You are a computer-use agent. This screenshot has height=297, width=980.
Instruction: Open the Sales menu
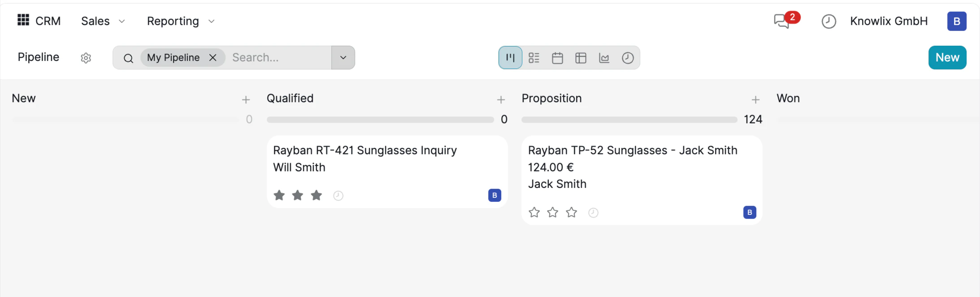click(x=103, y=21)
